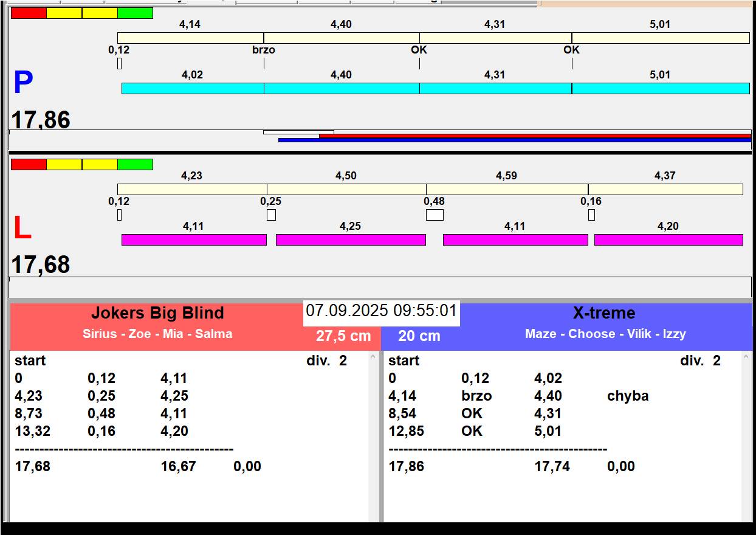The width and height of the screenshot is (756, 535).
Task: Click 'start' heading in Jokers Big Blind results
Action: point(30,361)
